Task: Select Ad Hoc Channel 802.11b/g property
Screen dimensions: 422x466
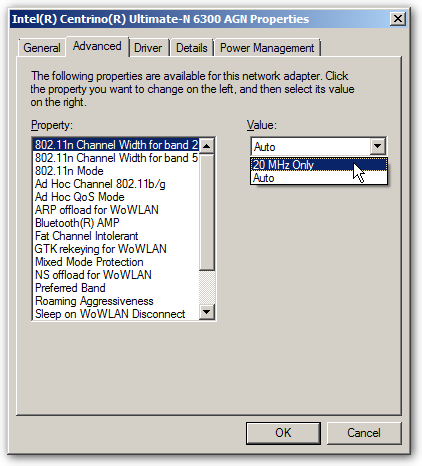Action: pyautogui.click(x=116, y=184)
